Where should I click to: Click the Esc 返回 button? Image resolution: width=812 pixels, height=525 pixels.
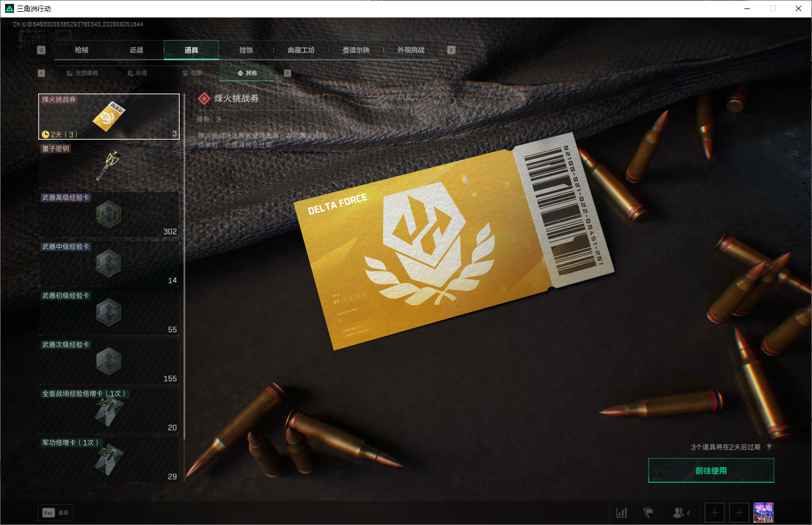pyautogui.click(x=56, y=513)
